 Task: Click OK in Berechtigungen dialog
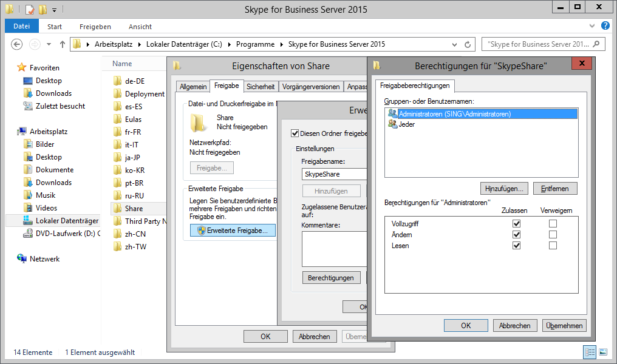click(466, 326)
